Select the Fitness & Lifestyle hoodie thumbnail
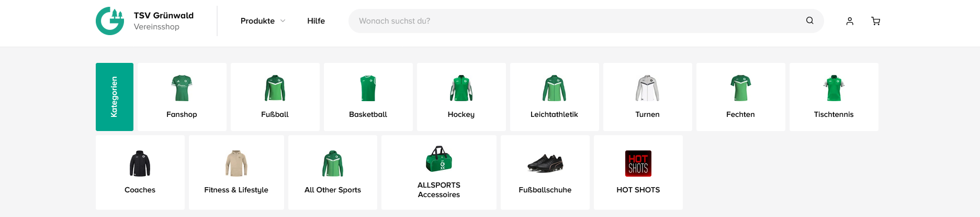Screen dimensions: 980x217 tap(236, 164)
